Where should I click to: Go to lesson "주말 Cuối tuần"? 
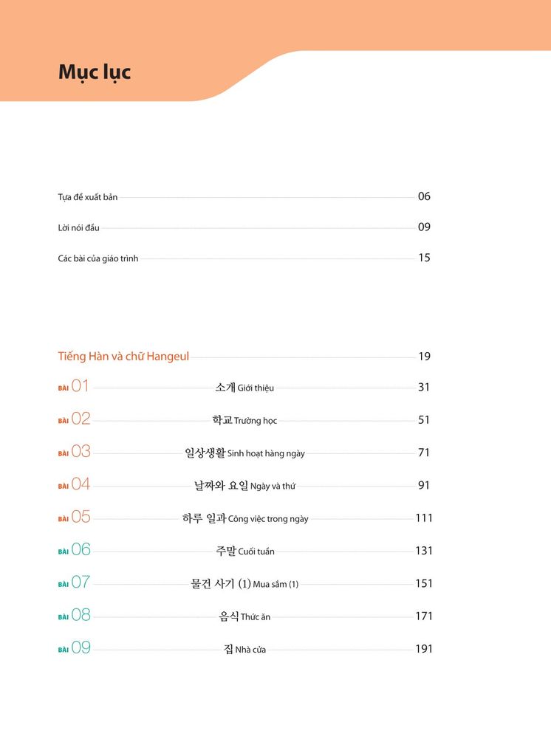245,551
